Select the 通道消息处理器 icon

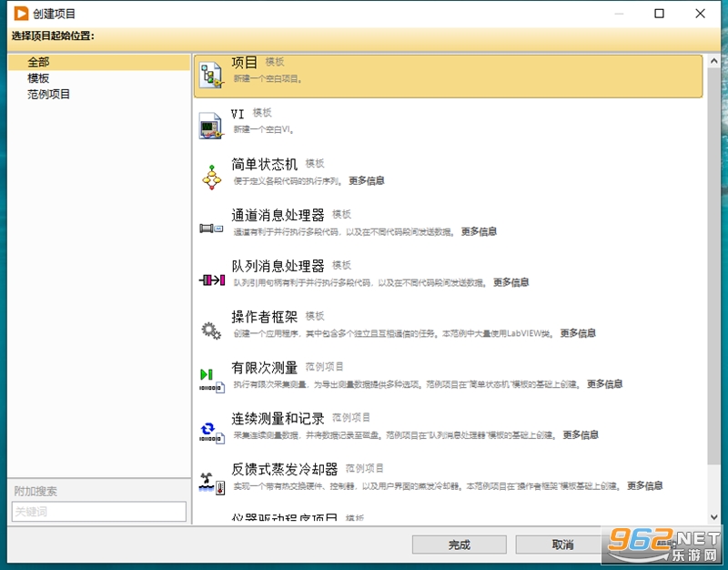(x=212, y=229)
